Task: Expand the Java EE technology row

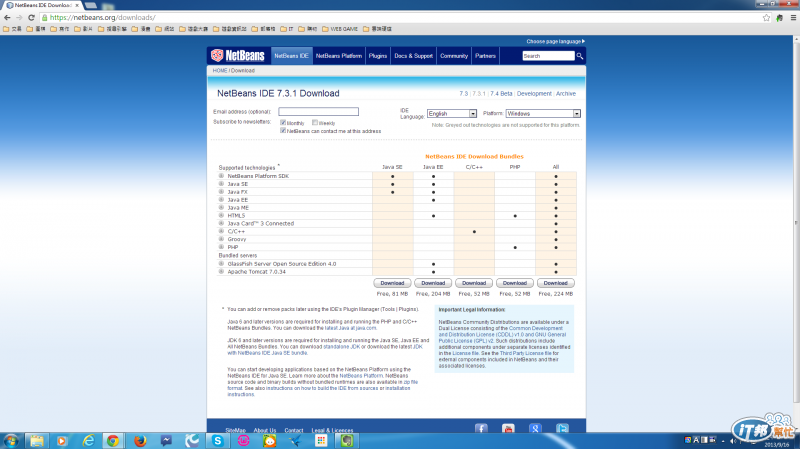Action: click(x=221, y=199)
